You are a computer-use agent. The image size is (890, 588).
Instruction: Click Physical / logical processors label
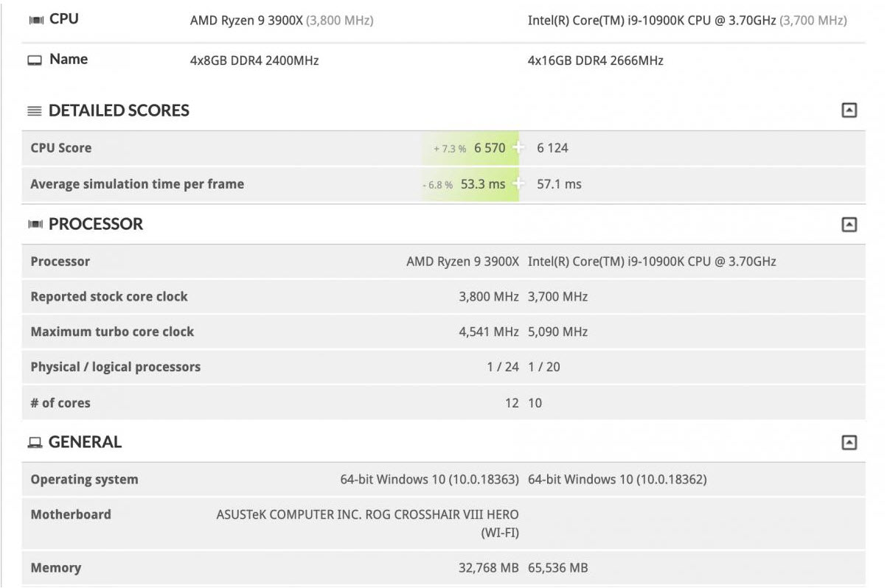(x=116, y=367)
